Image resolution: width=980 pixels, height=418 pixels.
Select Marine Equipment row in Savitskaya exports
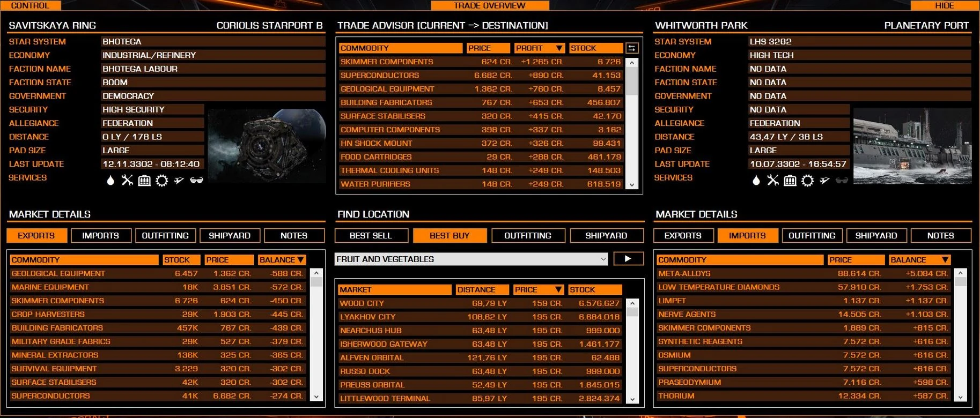158,287
